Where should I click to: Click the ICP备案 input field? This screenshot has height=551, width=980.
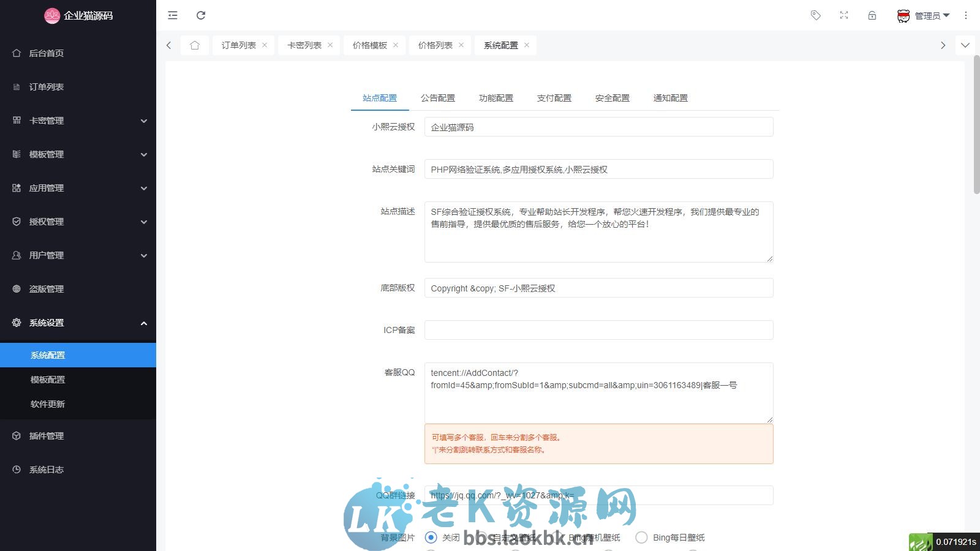pyautogui.click(x=599, y=329)
